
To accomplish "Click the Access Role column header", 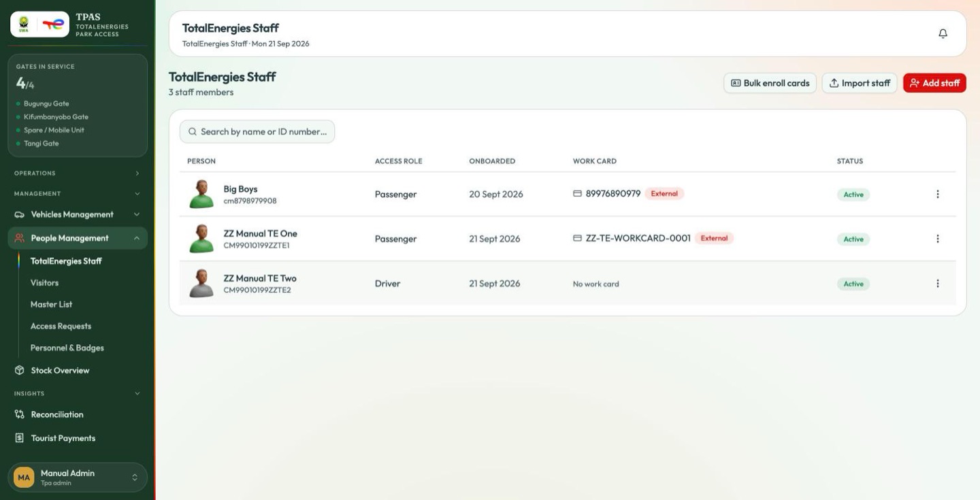I will (399, 161).
